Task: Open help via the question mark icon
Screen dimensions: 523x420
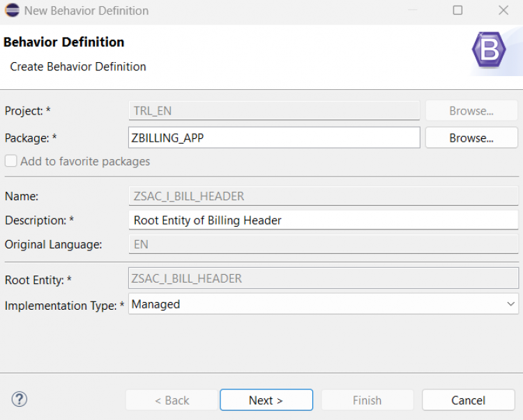Action: 20,400
